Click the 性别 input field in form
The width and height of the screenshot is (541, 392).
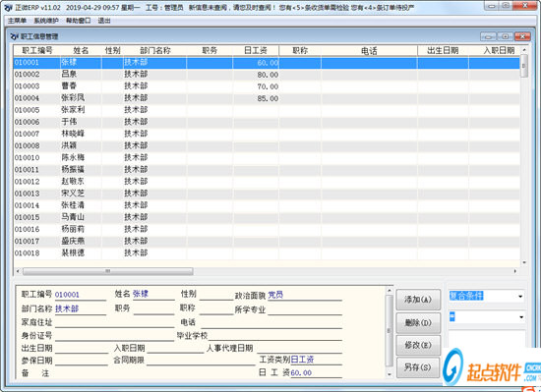(x=216, y=294)
